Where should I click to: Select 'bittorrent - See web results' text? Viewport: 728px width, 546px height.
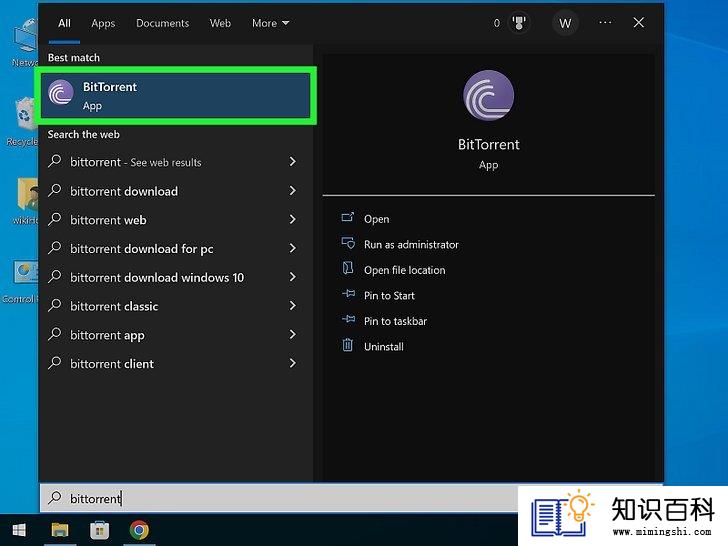(136, 162)
